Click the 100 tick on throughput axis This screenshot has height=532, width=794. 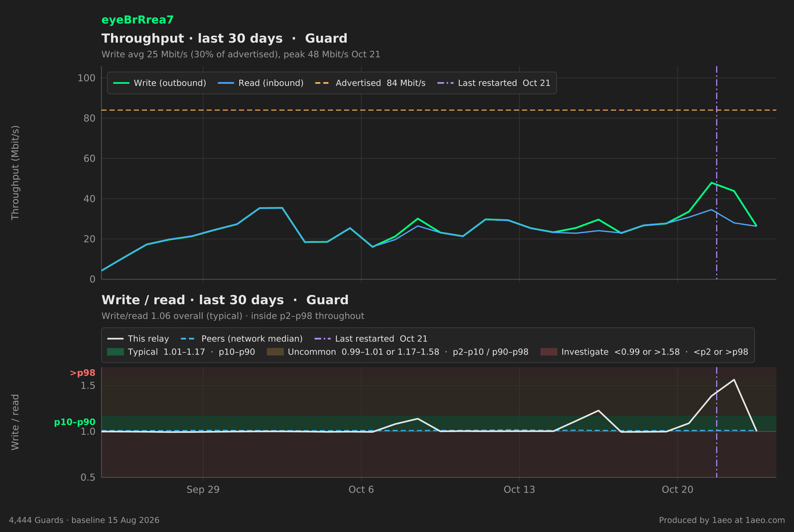point(86,78)
